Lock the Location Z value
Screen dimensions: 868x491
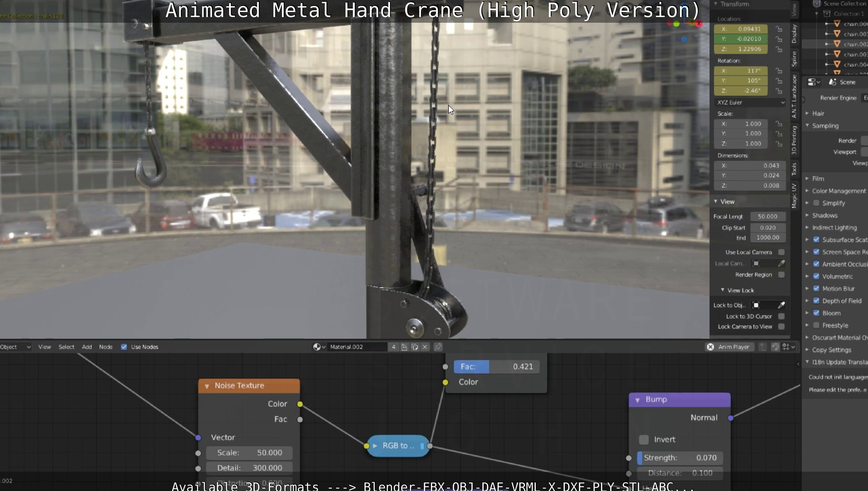(779, 49)
